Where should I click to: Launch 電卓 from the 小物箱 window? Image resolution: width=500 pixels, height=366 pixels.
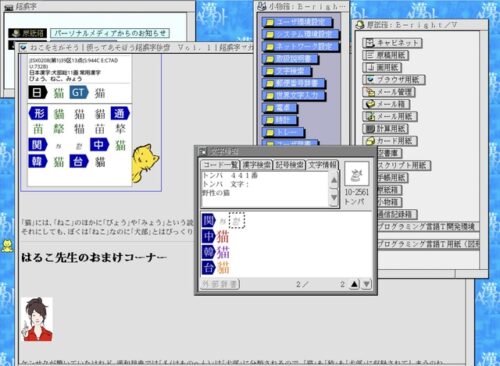click(x=280, y=108)
